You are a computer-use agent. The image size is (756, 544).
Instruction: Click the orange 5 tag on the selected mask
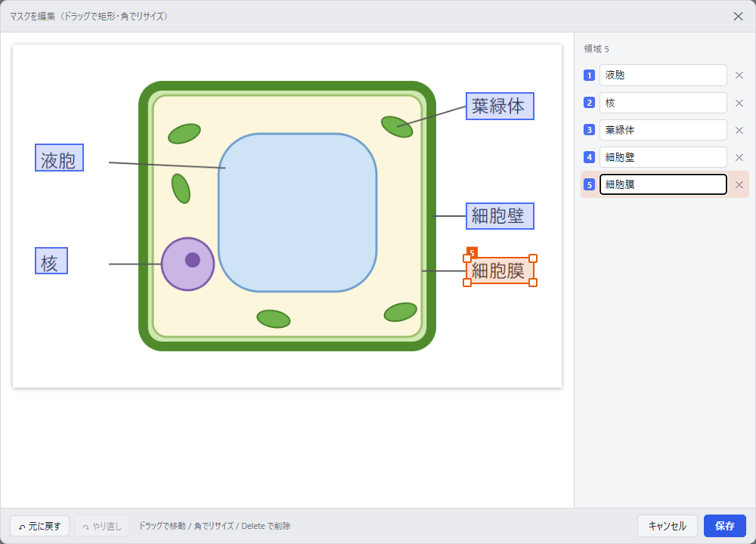(x=472, y=252)
